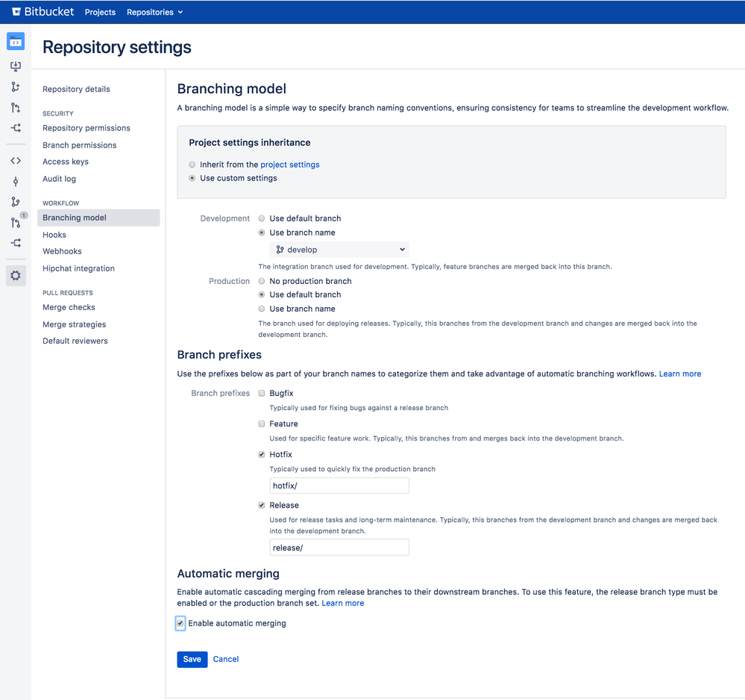Toggle Enable automatic merging checkbox

point(180,623)
